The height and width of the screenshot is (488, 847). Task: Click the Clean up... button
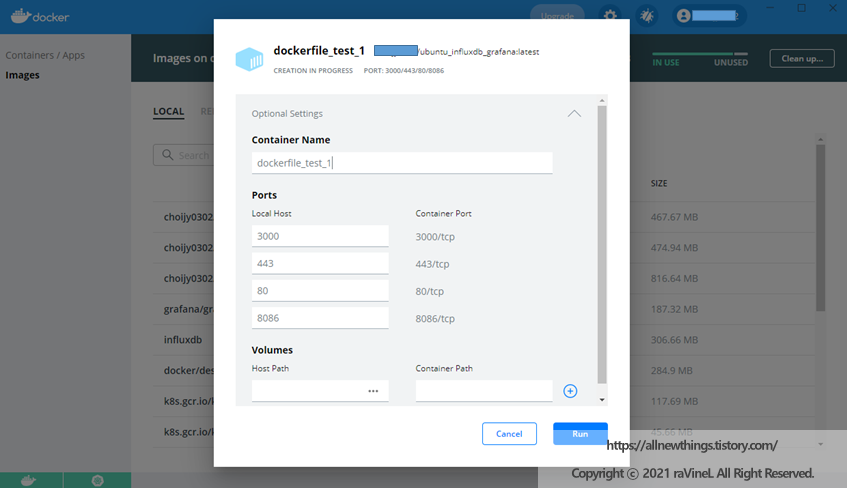802,58
